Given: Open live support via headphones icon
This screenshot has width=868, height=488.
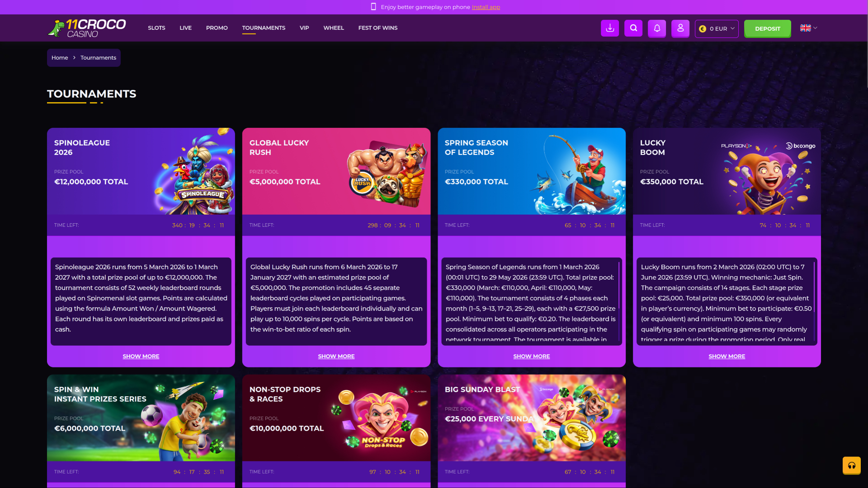Looking at the screenshot, I should click(852, 465).
